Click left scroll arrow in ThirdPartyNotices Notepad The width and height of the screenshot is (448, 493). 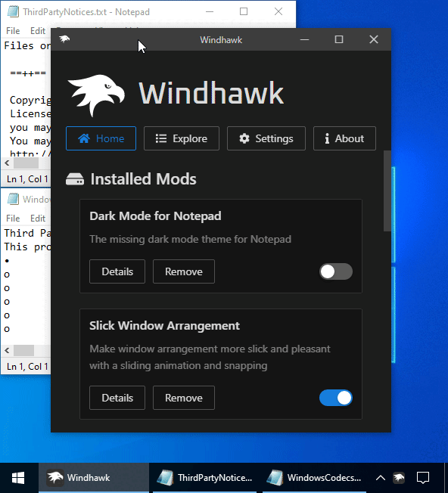tap(7, 163)
